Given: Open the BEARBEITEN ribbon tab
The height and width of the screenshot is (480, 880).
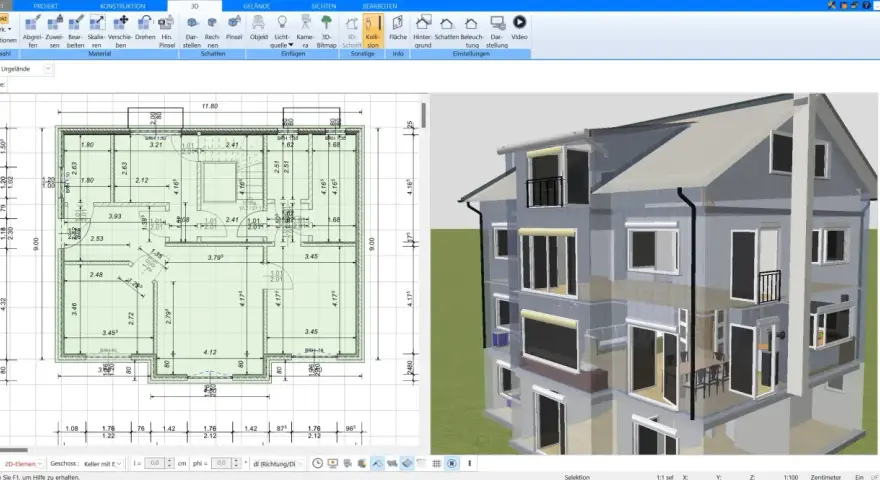Looking at the screenshot, I should (379, 6).
